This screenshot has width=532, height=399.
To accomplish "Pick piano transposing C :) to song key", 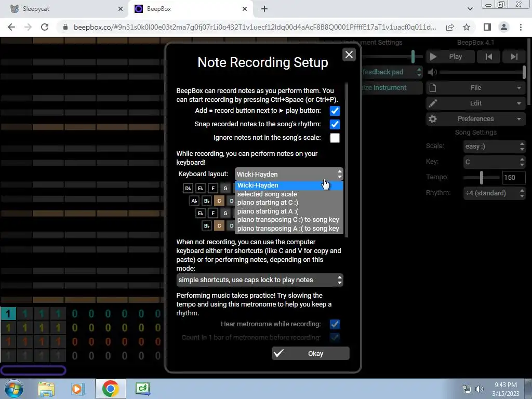I will (289, 220).
